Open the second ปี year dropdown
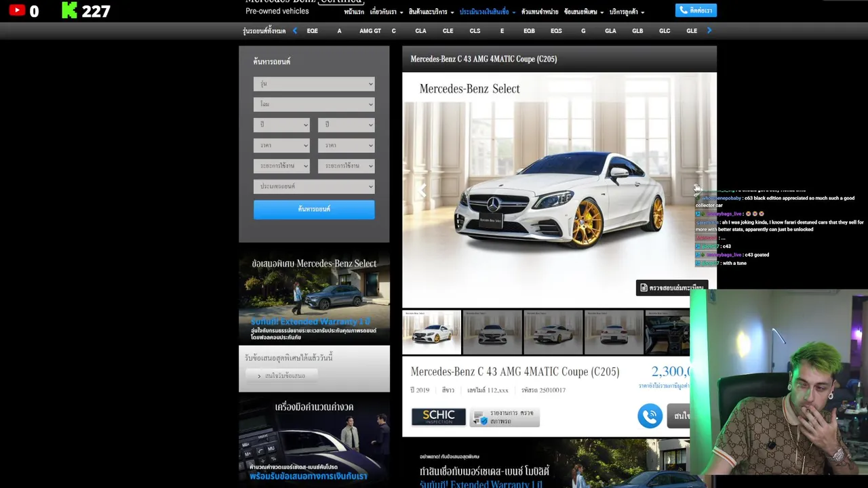Image resolution: width=868 pixels, height=488 pixels. (347, 125)
